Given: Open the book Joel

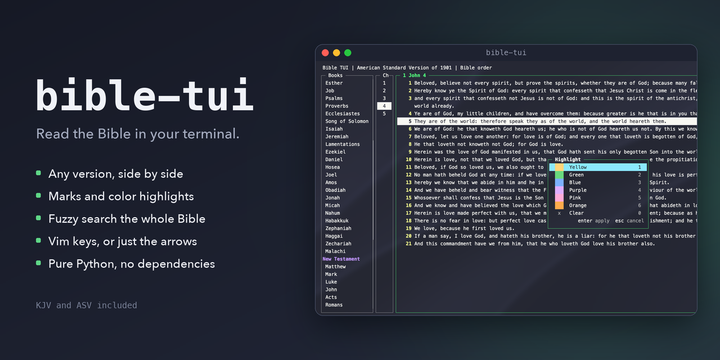Looking at the screenshot, I should (331, 175).
